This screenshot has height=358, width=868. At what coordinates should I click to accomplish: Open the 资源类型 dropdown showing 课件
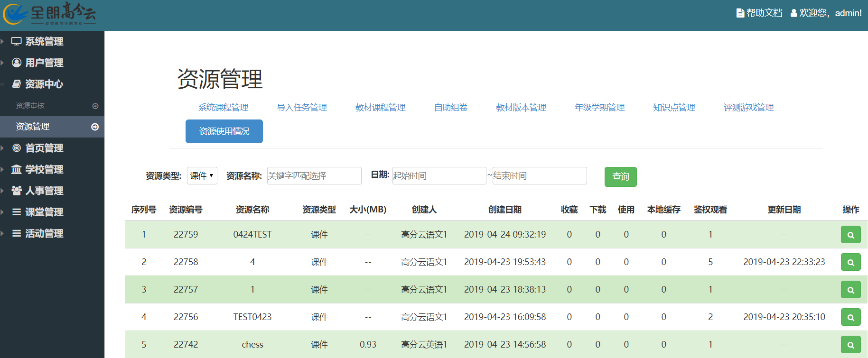click(x=202, y=176)
